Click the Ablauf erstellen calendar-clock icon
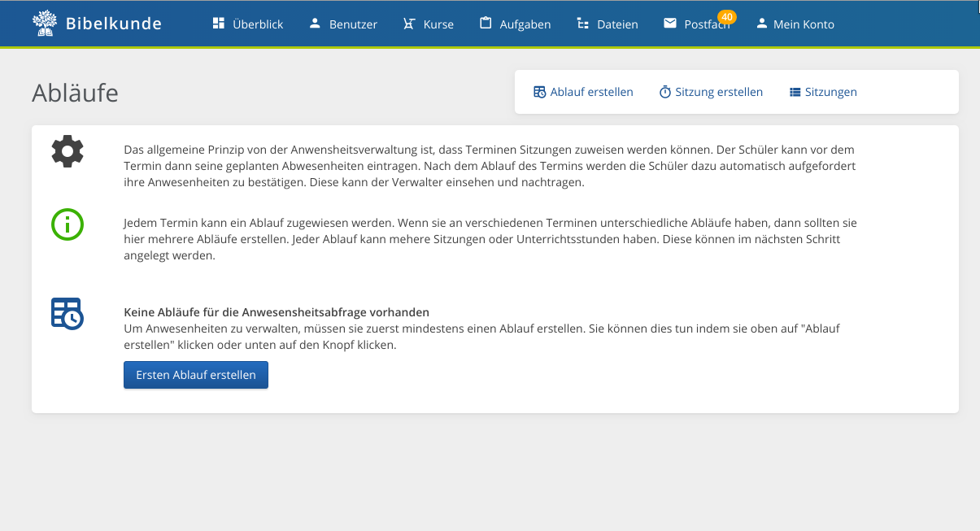The image size is (980, 531). pyautogui.click(x=540, y=92)
